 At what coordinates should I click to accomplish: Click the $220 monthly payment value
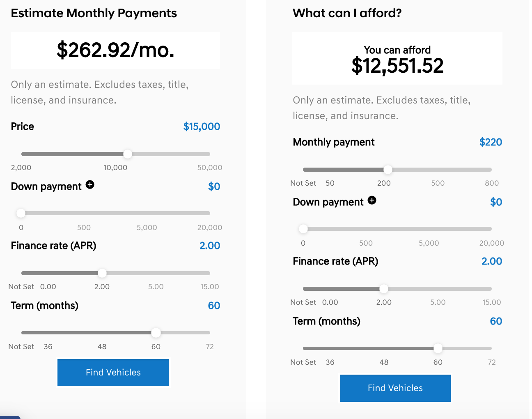point(491,142)
